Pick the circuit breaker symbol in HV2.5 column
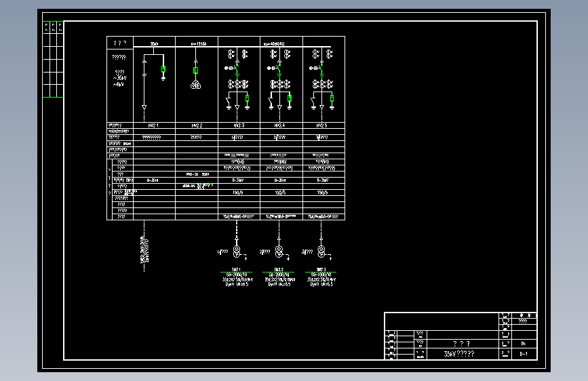 point(321,68)
